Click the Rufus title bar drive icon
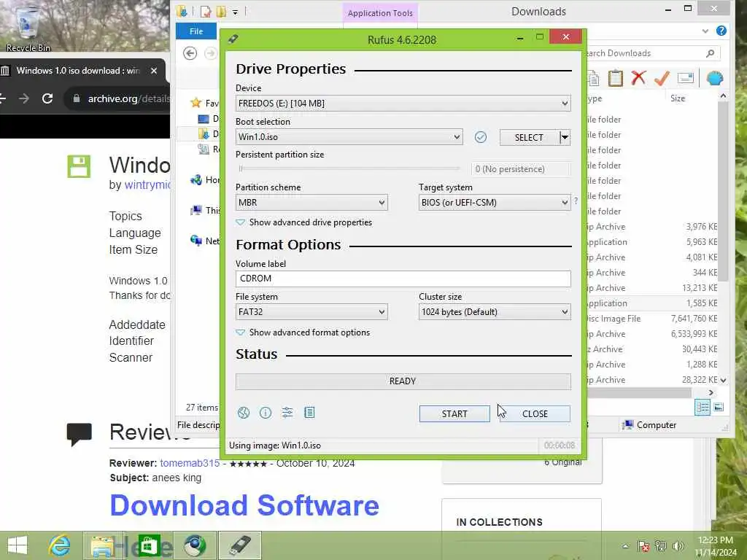 coord(233,39)
